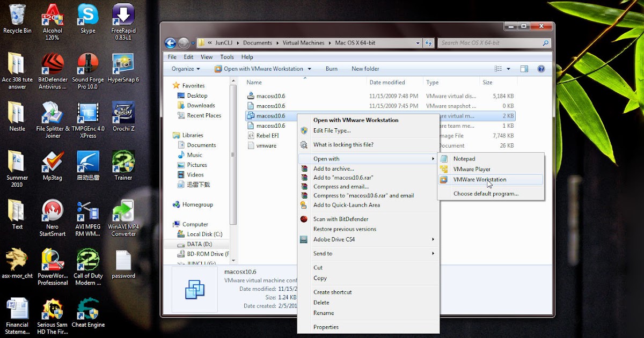The height and width of the screenshot is (338, 644).
Task: Open TMPGEnc 4.0 XPress shortcut
Action: pyautogui.click(x=87, y=120)
